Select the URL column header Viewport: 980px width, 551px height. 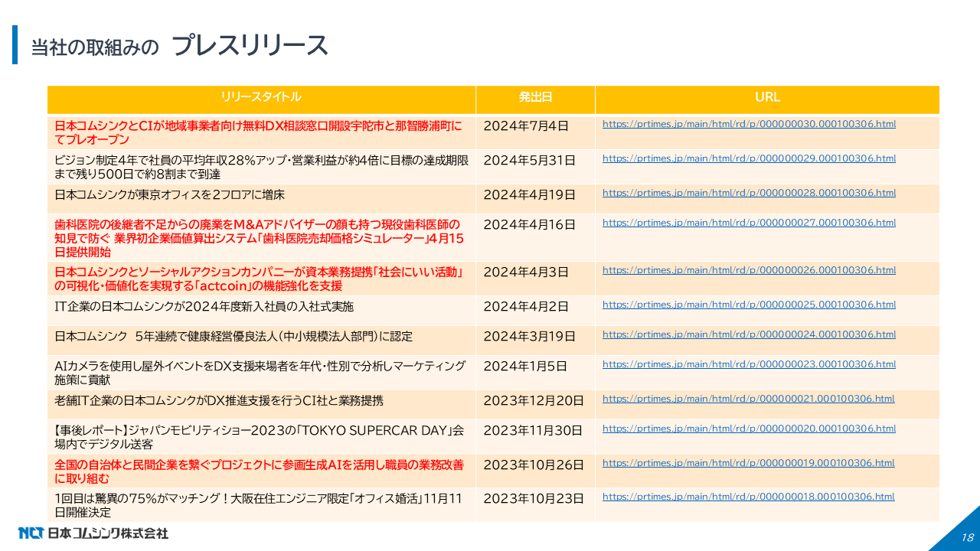click(x=767, y=97)
